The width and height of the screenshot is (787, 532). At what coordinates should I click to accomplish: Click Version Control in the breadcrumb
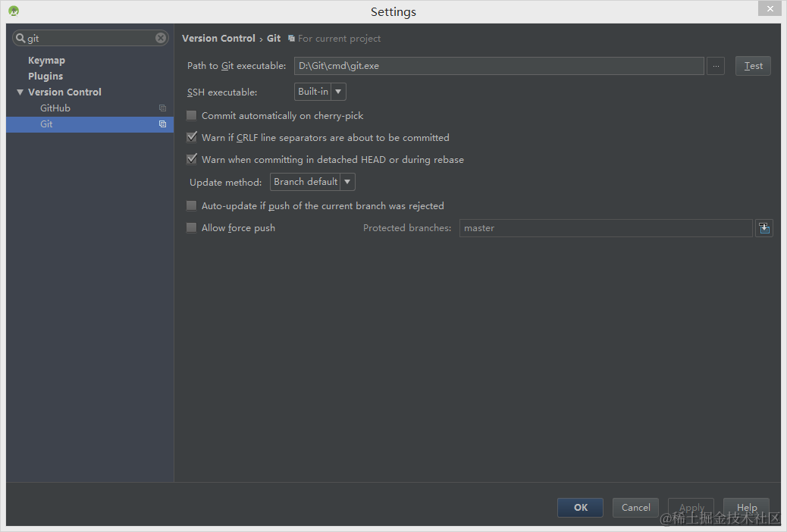(x=218, y=38)
